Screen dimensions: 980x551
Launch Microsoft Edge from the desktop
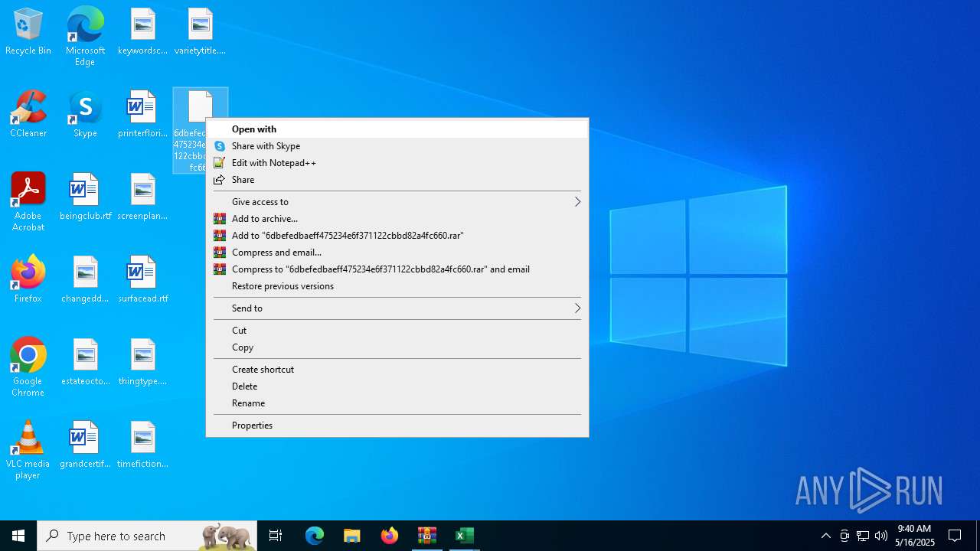[x=85, y=36]
